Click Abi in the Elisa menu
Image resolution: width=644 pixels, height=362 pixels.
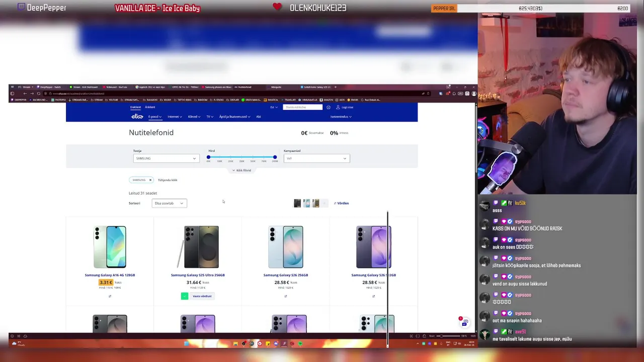pos(258,117)
